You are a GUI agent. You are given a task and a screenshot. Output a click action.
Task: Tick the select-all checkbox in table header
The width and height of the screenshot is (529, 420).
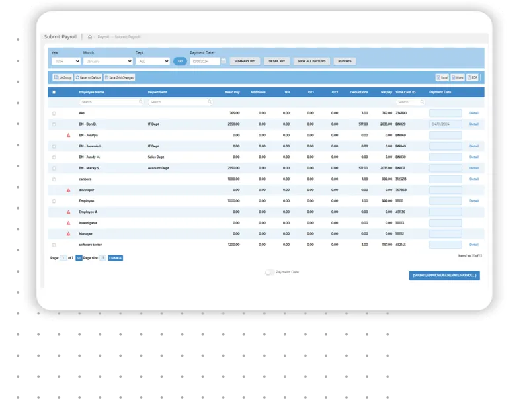pos(54,92)
